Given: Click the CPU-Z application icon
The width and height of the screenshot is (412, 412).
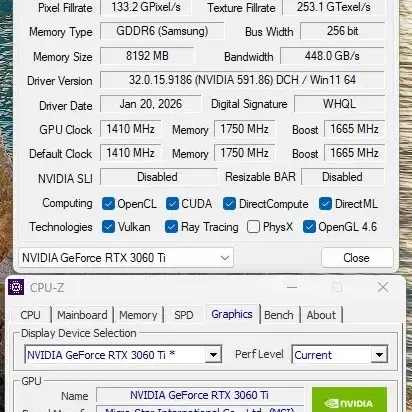Looking at the screenshot, I should pos(16,287).
